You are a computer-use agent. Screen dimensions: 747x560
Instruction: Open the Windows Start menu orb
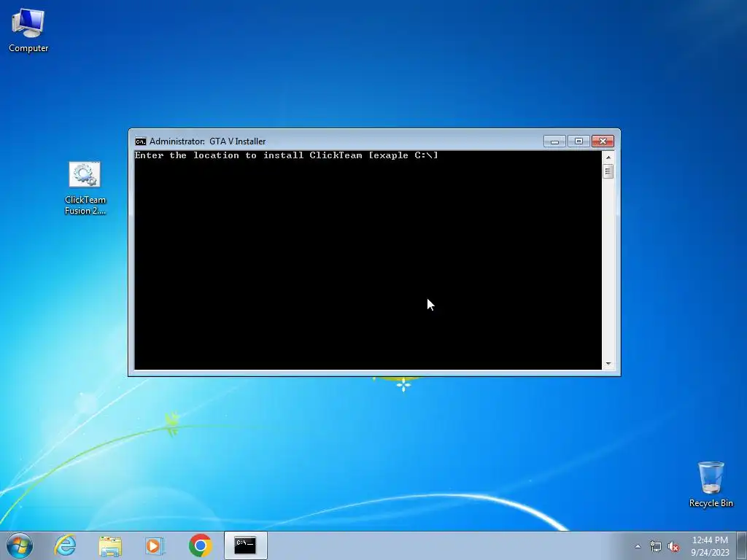[20, 545]
